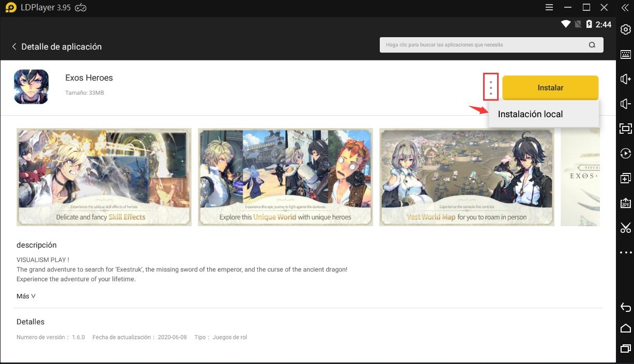This screenshot has width=634, height=364.
Task: Click the version number 1.6.0
Action: pos(78,337)
